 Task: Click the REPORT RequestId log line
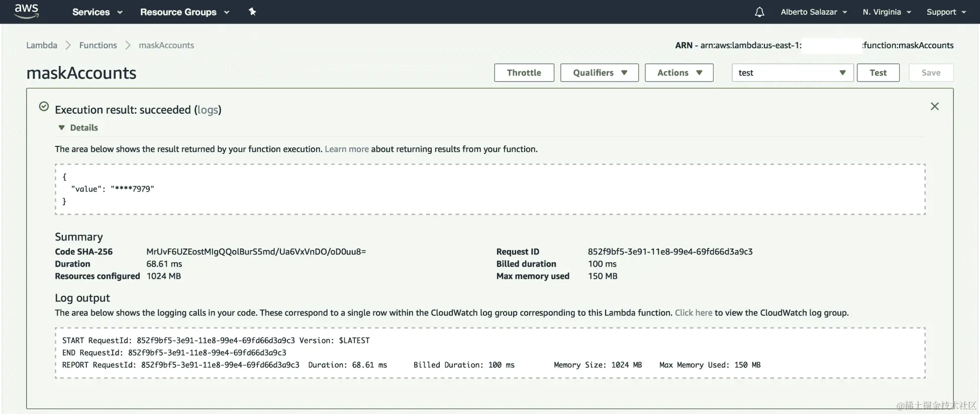click(x=411, y=365)
